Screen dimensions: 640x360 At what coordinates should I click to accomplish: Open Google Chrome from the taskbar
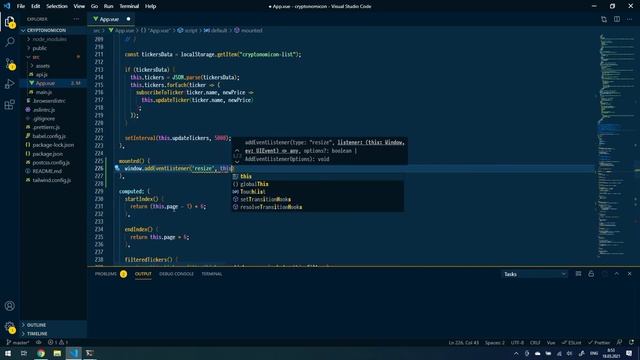pos(41,353)
